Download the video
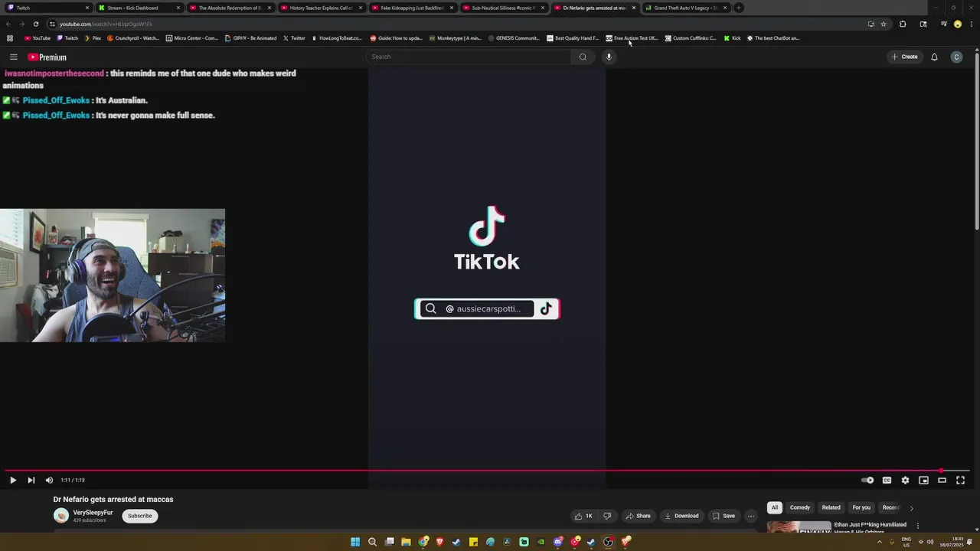The image size is (980, 551). click(681, 516)
